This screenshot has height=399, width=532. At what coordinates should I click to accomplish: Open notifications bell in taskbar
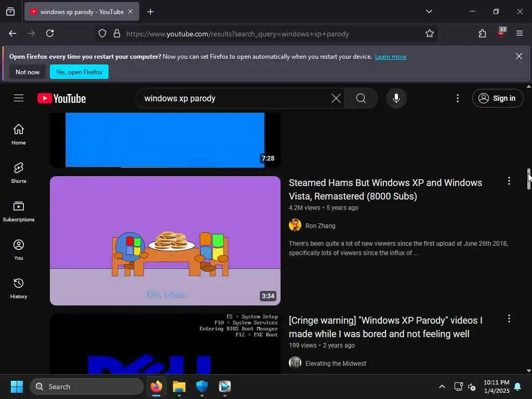(518, 387)
